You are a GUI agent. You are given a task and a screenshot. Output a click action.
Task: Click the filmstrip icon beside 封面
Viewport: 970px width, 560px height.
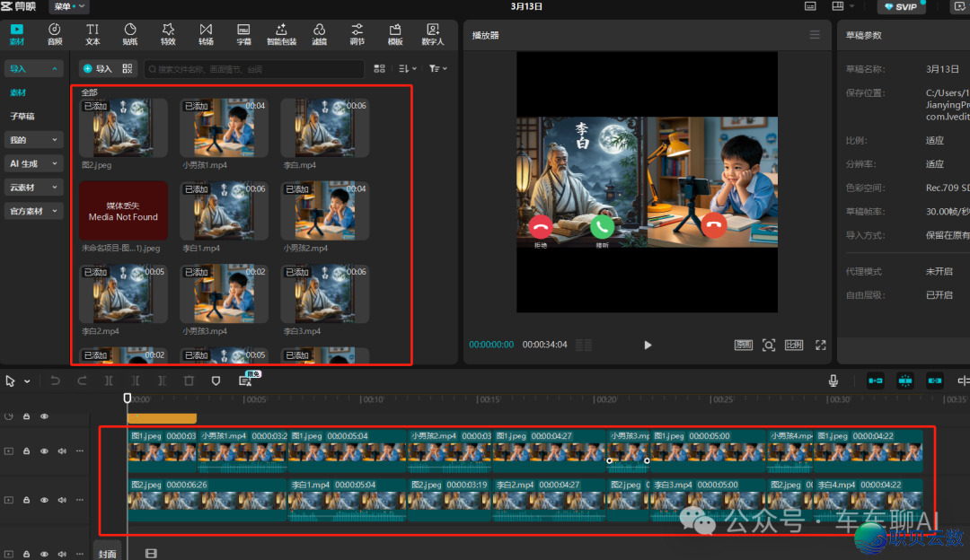[x=151, y=553]
